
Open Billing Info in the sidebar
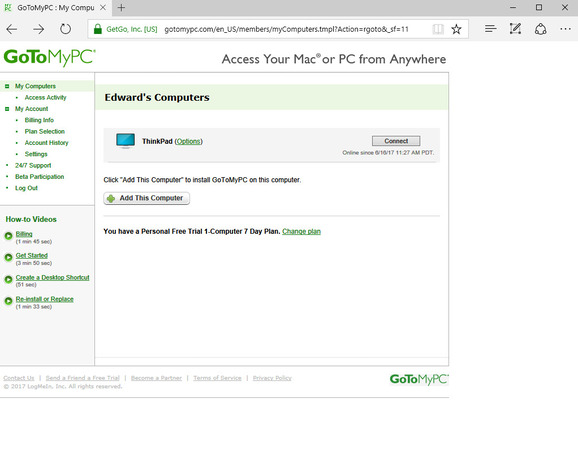pos(39,120)
